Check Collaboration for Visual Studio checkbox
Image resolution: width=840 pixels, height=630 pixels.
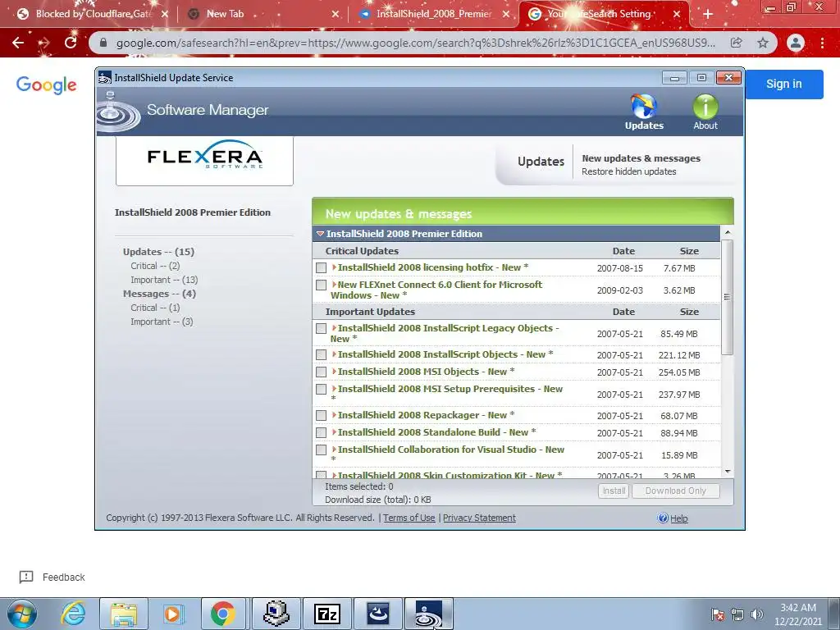point(321,450)
